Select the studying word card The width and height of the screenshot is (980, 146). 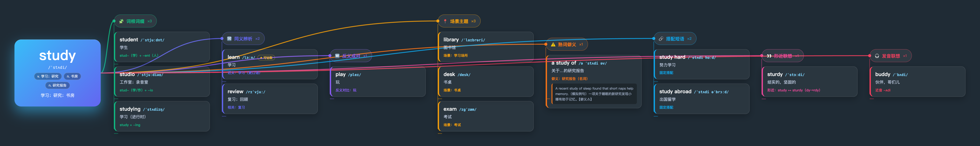[162, 116]
